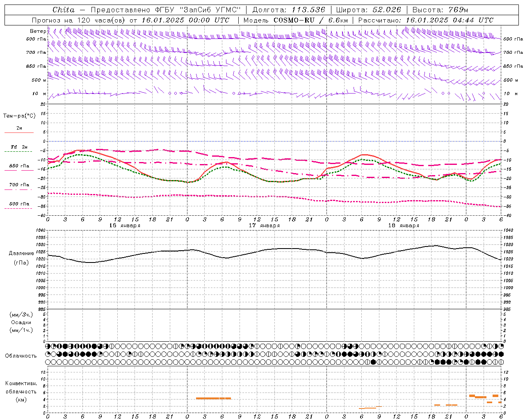Viewport: 525px width, 420px height.
Task: Click the "Конвективн." convective cloud label
Action: [21, 383]
